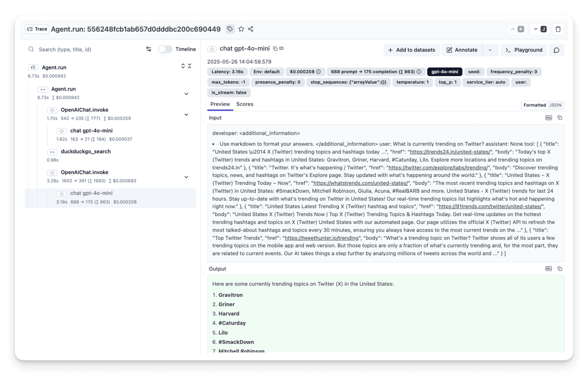Open the trends24.in/united-states link

450,152
